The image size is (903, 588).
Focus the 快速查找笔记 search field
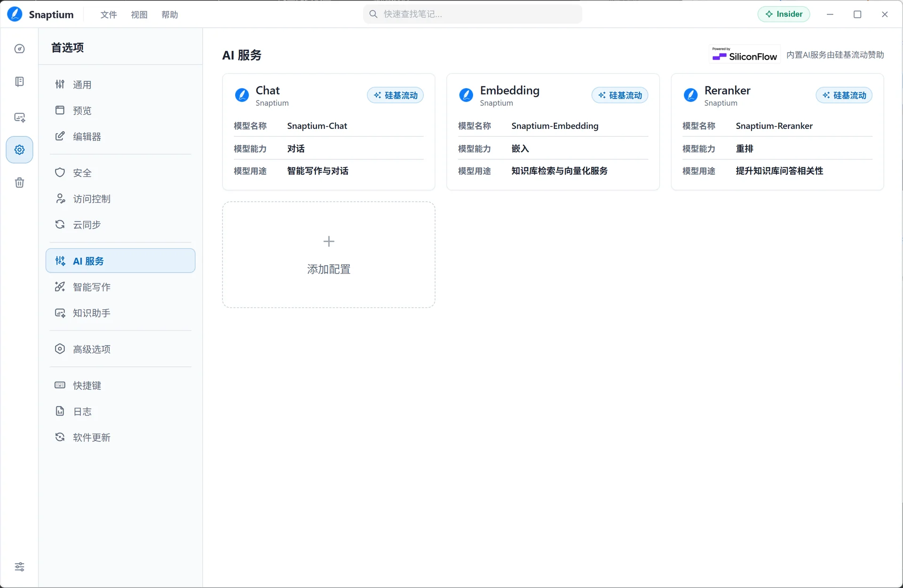point(473,14)
